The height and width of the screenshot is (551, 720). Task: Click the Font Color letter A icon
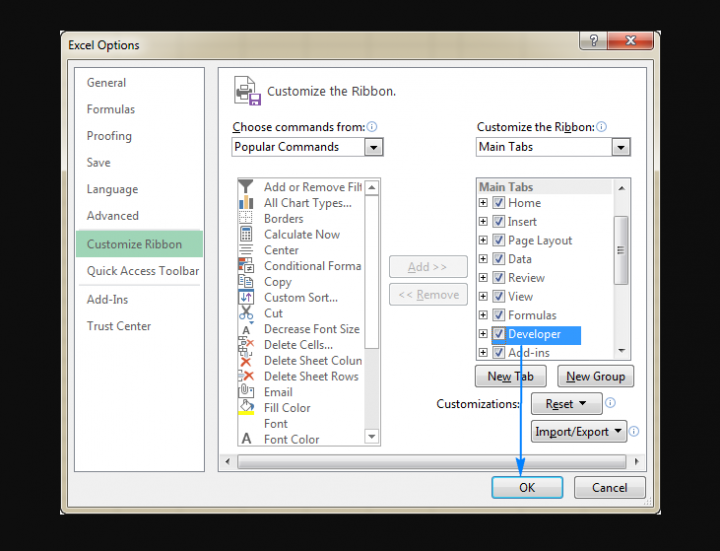[246, 439]
